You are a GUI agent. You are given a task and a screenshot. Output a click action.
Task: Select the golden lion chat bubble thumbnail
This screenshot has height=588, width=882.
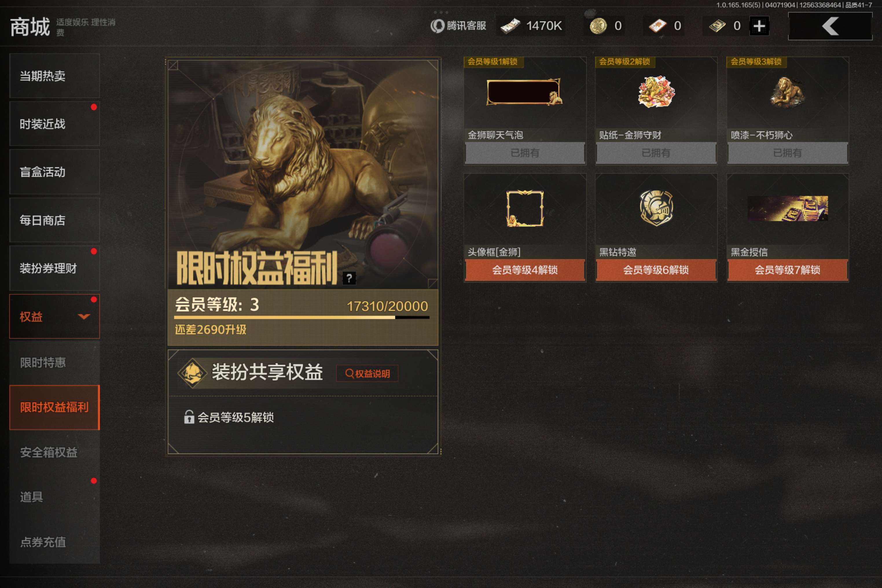[525, 91]
